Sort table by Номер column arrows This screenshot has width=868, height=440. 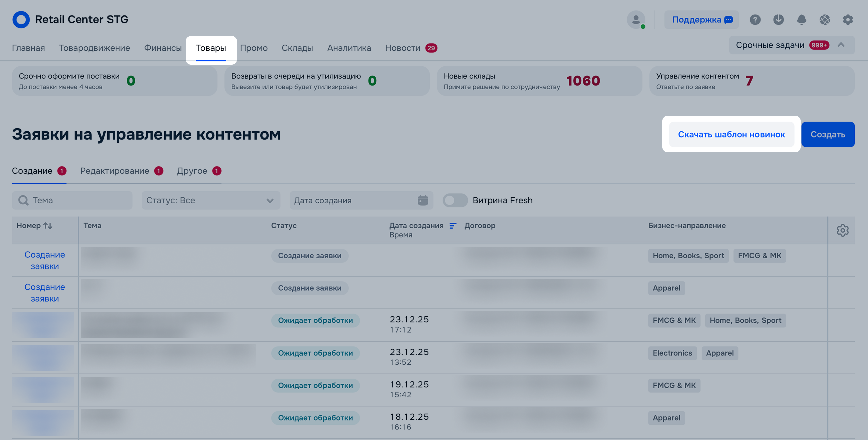coord(48,226)
